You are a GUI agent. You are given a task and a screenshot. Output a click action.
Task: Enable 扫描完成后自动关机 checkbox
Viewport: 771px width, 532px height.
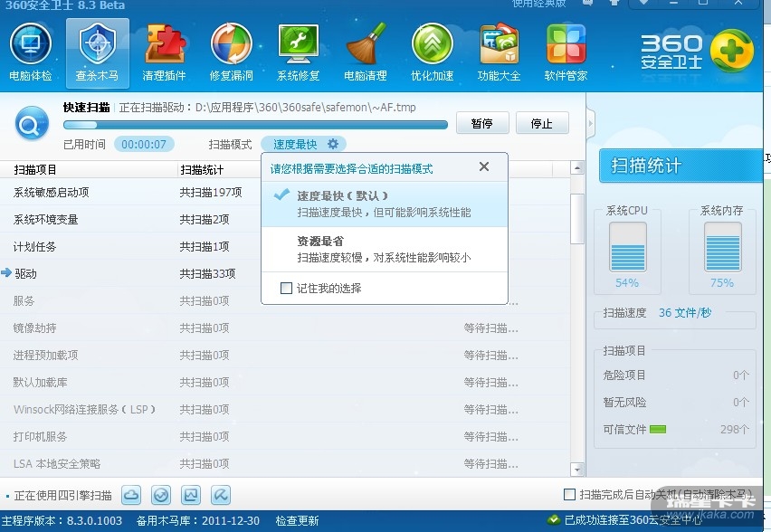click(x=569, y=495)
